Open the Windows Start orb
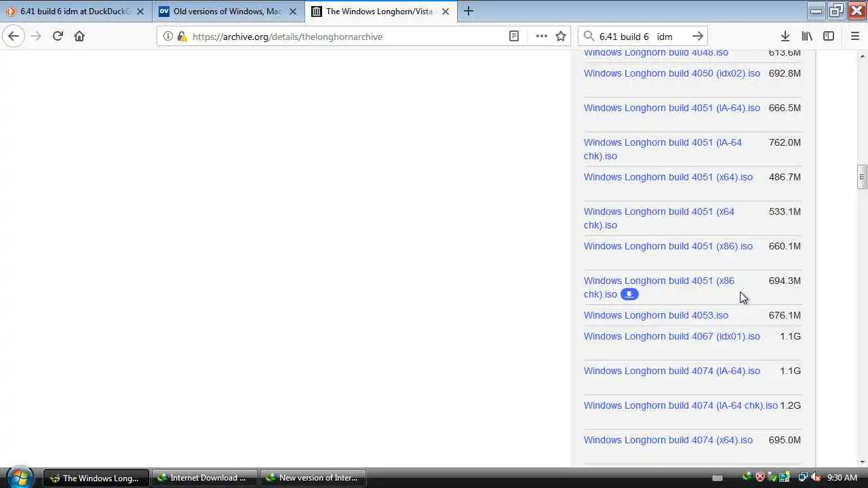 coord(19,477)
